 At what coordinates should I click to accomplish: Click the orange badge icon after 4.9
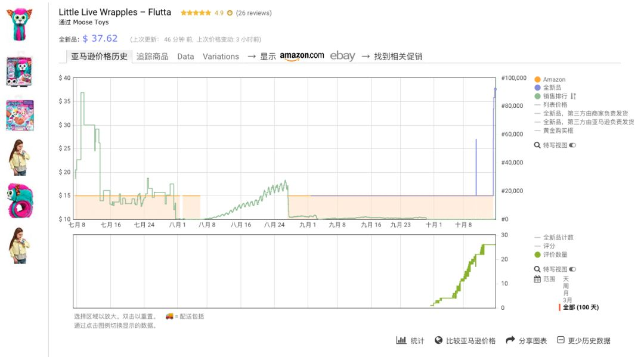pos(230,13)
